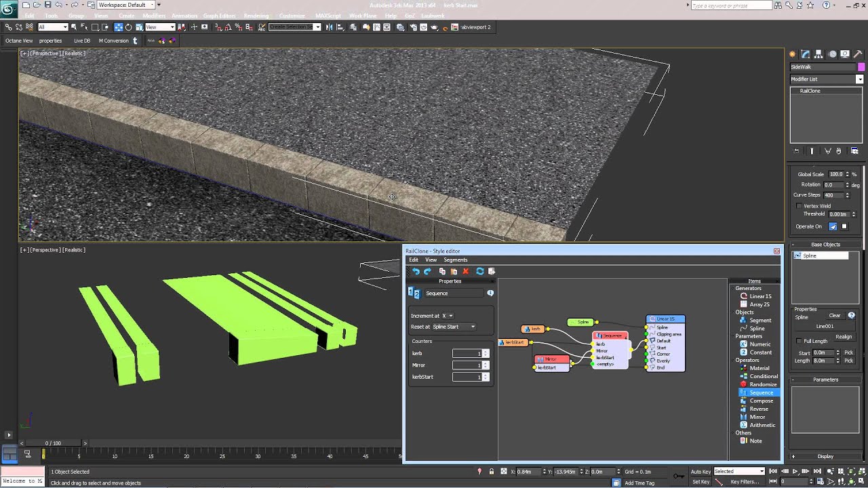Viewport: 868px width, 488px height.
Task: Click the Pick button beside Length
Action: (x=848, y=361)
